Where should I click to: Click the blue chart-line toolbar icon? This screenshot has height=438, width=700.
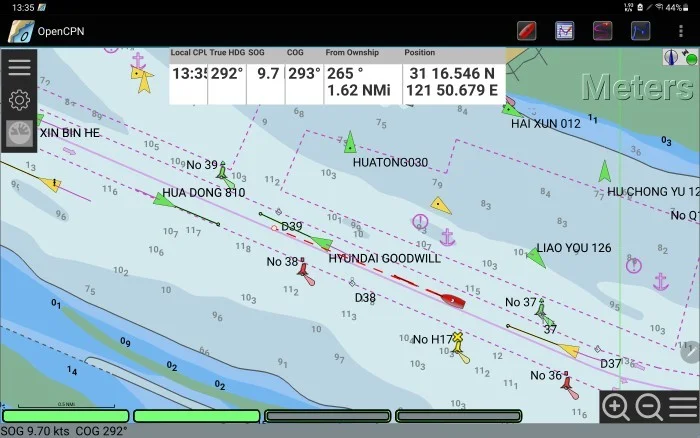pyautogui.click(x=640, y=30)
